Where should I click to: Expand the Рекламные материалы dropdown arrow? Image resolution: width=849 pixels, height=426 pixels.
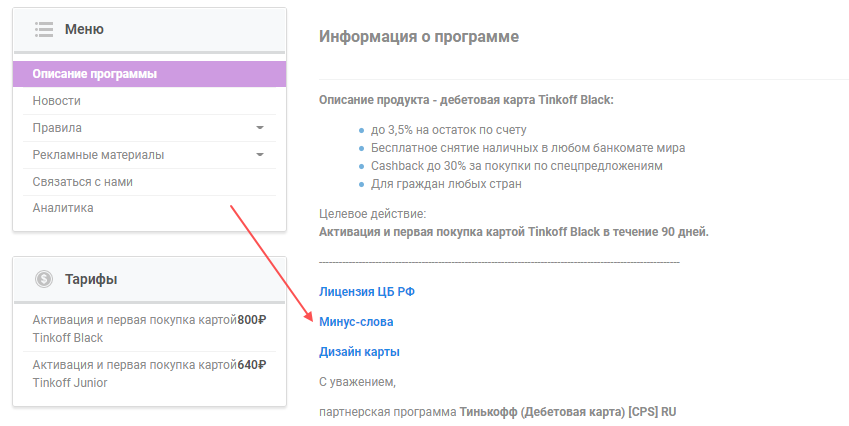tap(260, 155)
